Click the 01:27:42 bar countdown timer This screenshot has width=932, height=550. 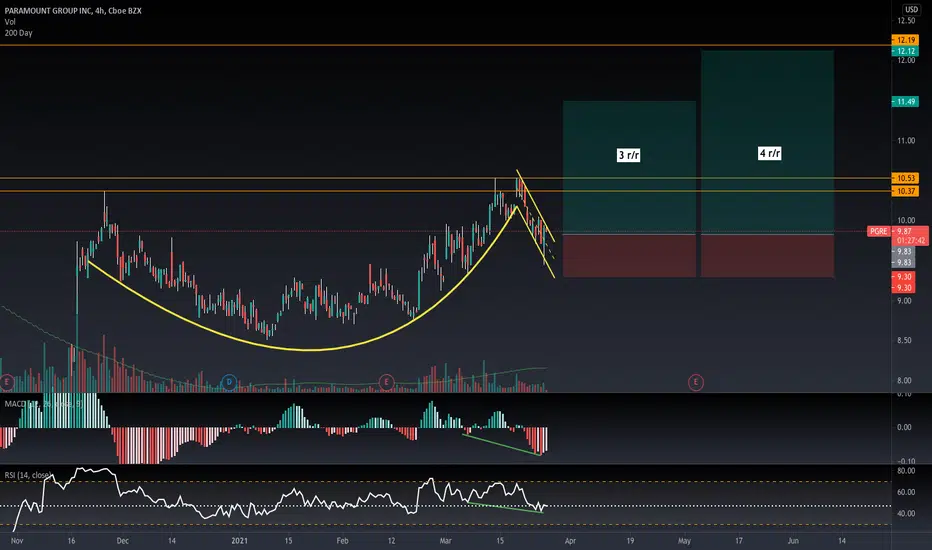click(x=911, y=240)
